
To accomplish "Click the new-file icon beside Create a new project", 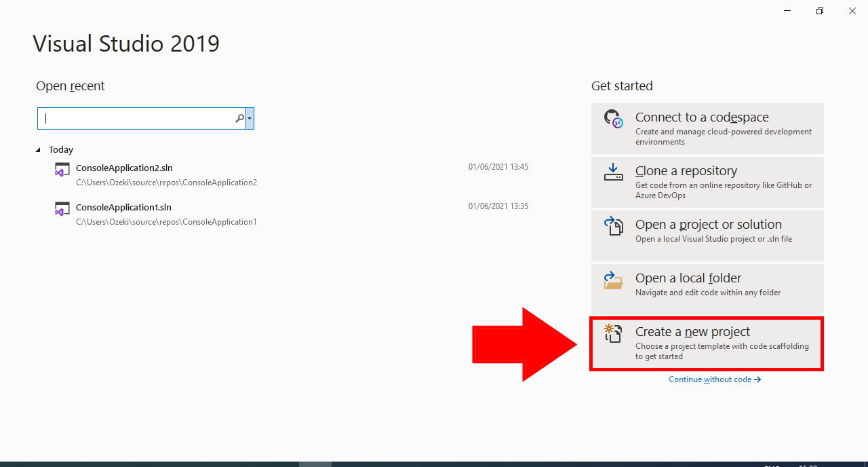I will [x=613, y=333].
